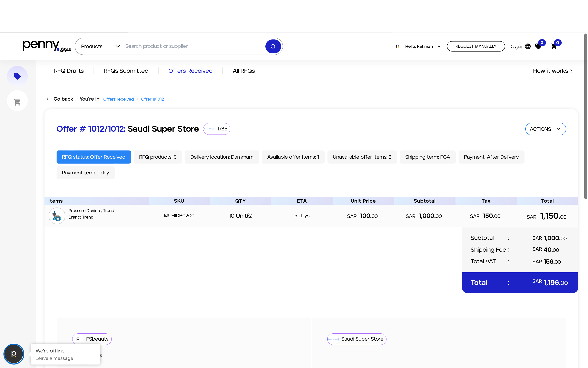Click the page vertical scrollbar

586,117
